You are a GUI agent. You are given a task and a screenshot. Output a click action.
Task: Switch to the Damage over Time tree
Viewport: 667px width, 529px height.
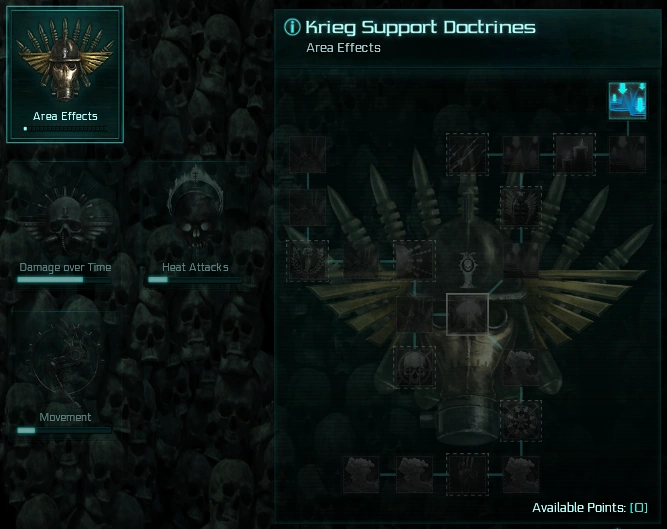click(x=65, y=223)
